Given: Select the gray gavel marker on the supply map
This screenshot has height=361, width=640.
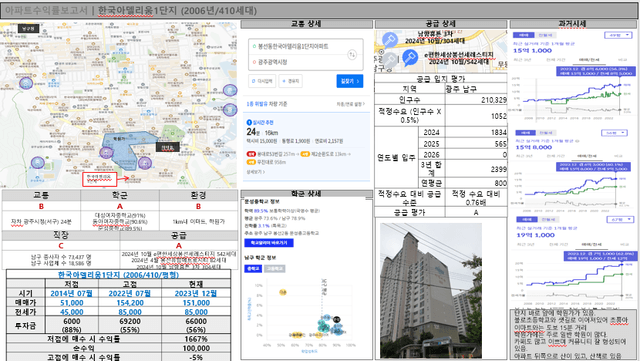Looking at the screenshot, I should pyautogui.click(x=390, y=60).
